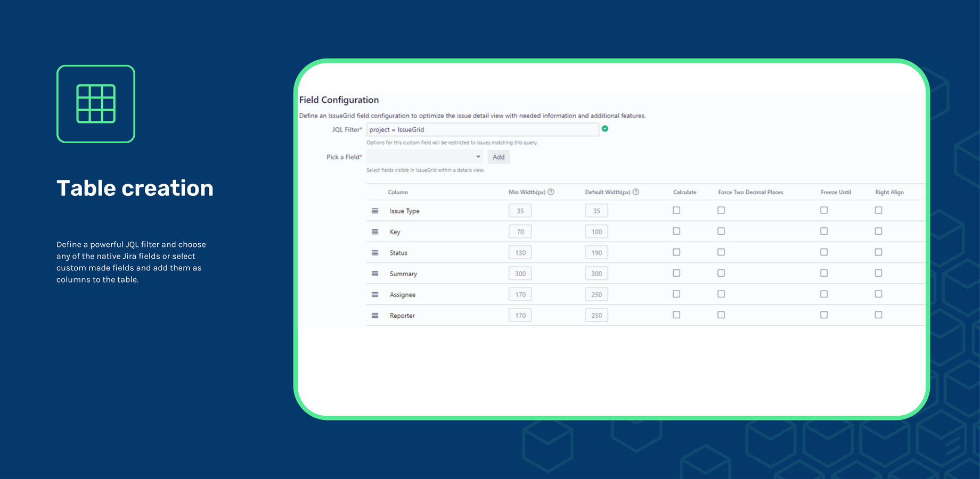Click Reporter Default Width field
This screenshot has width=980, height=479.
597,316
